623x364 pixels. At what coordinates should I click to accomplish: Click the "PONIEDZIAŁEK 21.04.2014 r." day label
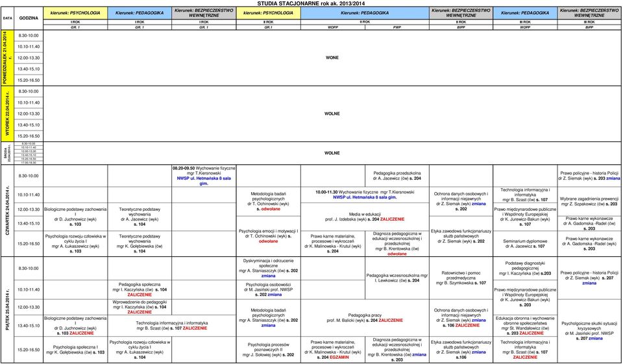pos(7,58)
